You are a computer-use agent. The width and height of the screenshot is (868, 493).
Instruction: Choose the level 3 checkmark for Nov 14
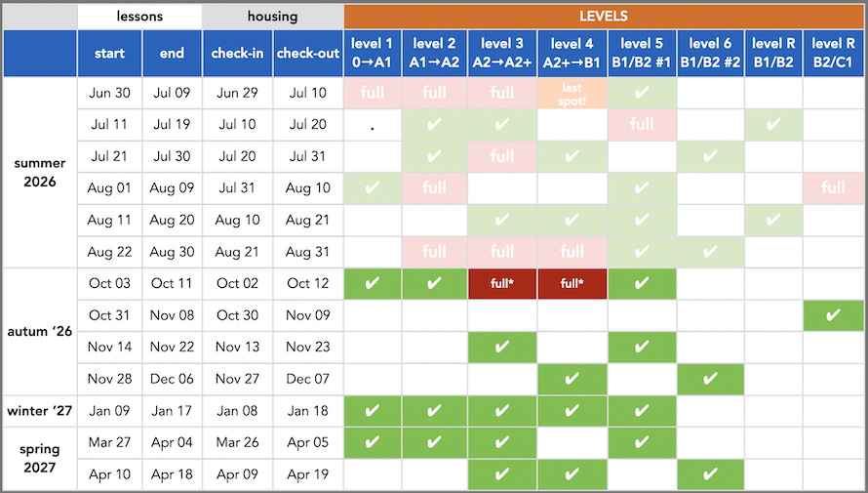[x=502, y=348]
